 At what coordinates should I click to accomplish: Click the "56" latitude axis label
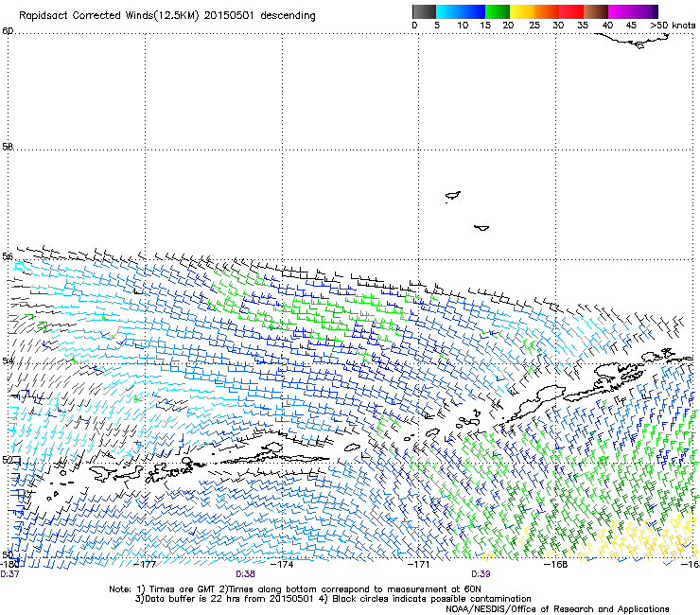(8, 256)
